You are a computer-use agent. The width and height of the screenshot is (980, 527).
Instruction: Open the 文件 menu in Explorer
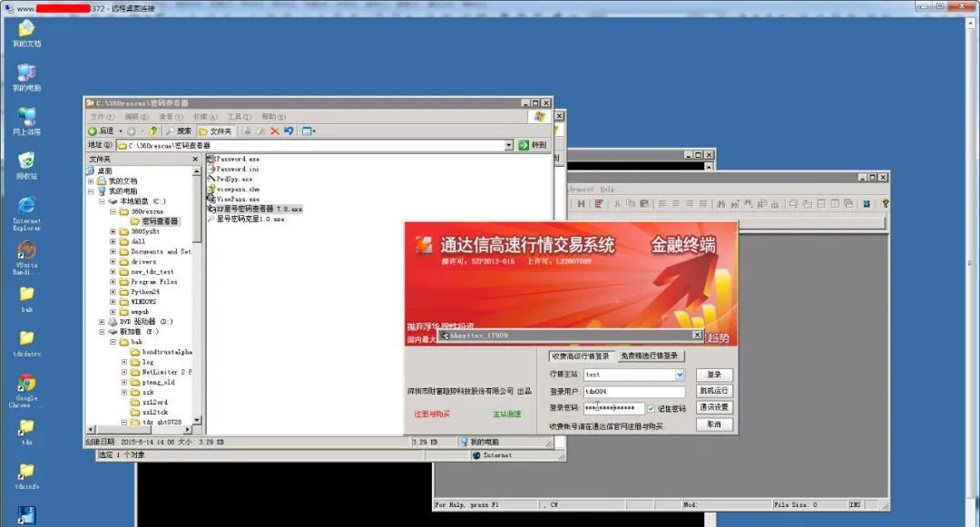pos(102,117)
